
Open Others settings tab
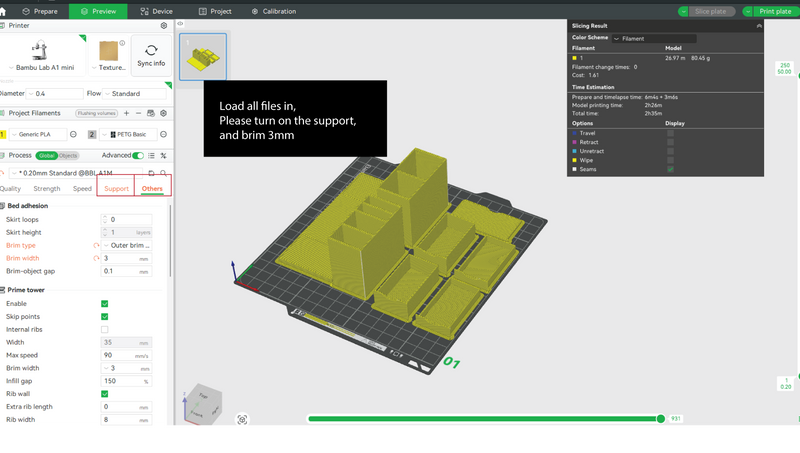pos(152,189)
